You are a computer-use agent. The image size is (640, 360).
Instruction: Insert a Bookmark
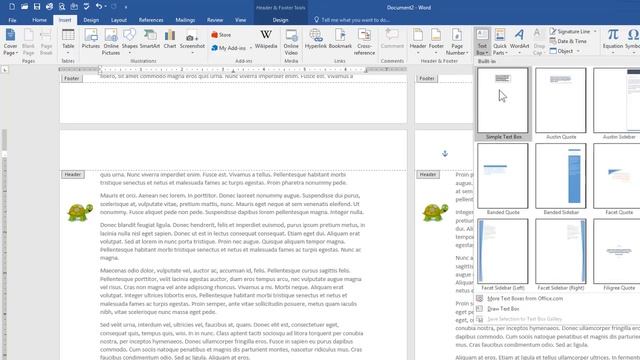(340, 39)
